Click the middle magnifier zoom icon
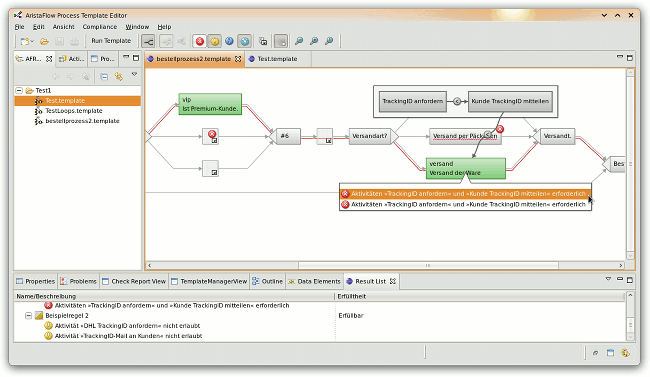This screenshot has height=377, width=650. [x=314, y=41]
